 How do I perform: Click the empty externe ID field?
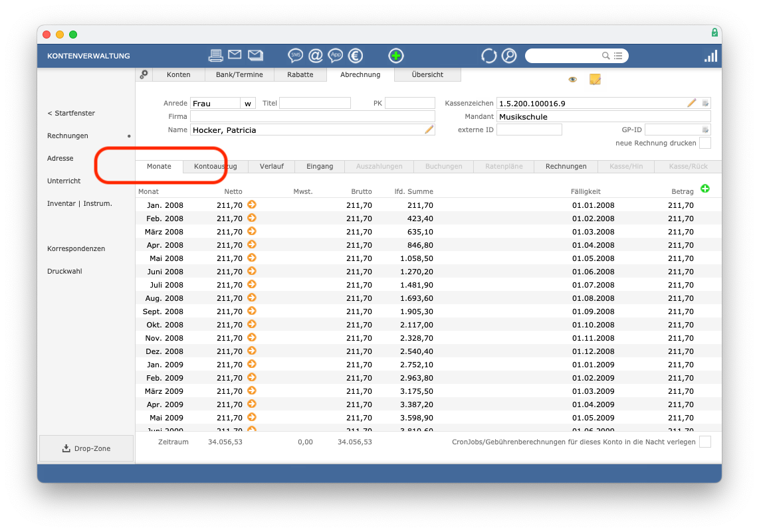pos(529,130)
